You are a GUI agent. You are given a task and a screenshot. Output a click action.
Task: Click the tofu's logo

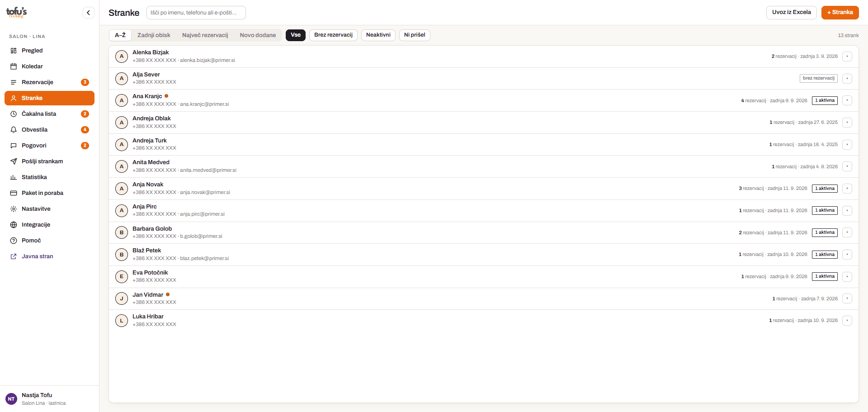[17, 12]
